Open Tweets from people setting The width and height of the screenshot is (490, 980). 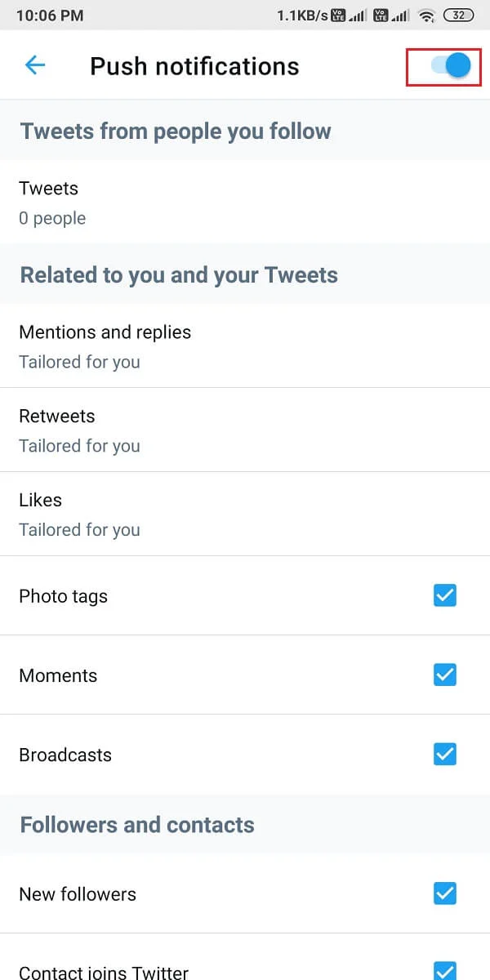(x=245, y=202)
